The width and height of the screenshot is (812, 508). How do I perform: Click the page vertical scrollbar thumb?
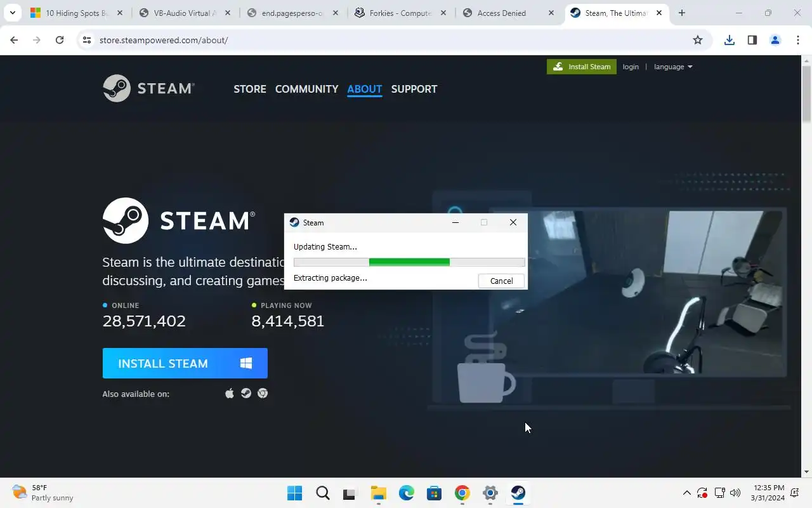tap(807, 93)
